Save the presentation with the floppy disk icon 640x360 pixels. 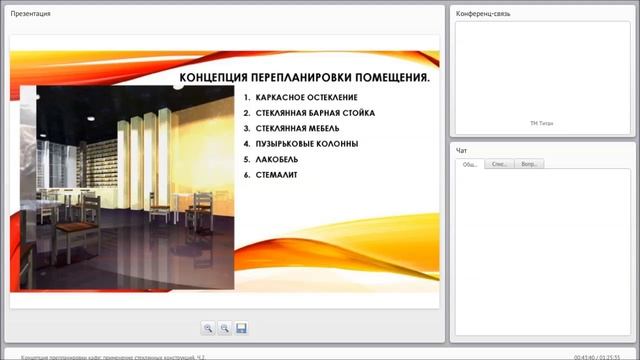click(x=241, y=328)
